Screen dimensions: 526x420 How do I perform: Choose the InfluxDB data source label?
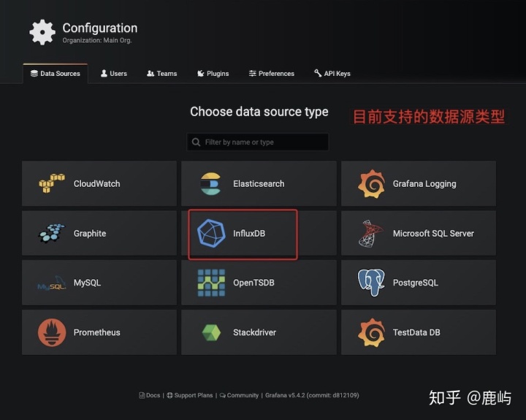[x=249, y=233]
